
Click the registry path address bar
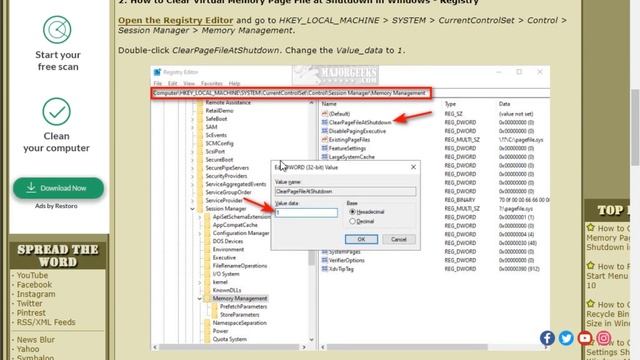(x=291, y=93)
